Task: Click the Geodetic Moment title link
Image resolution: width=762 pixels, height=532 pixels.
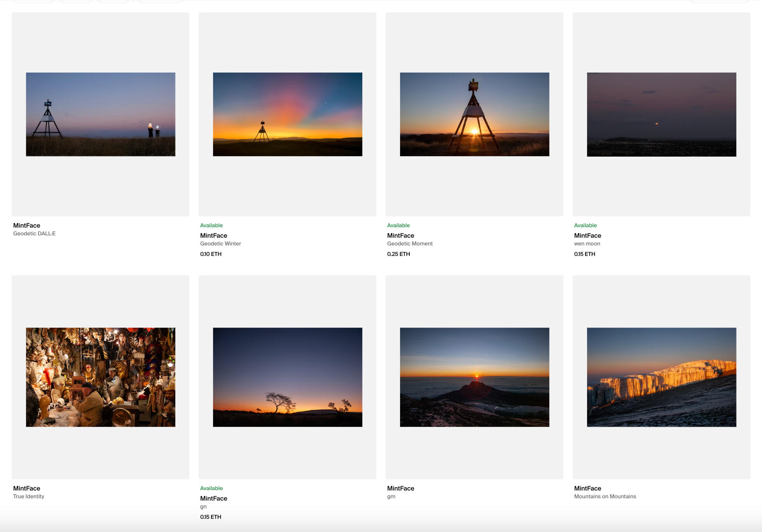Action: coord(410,244)
